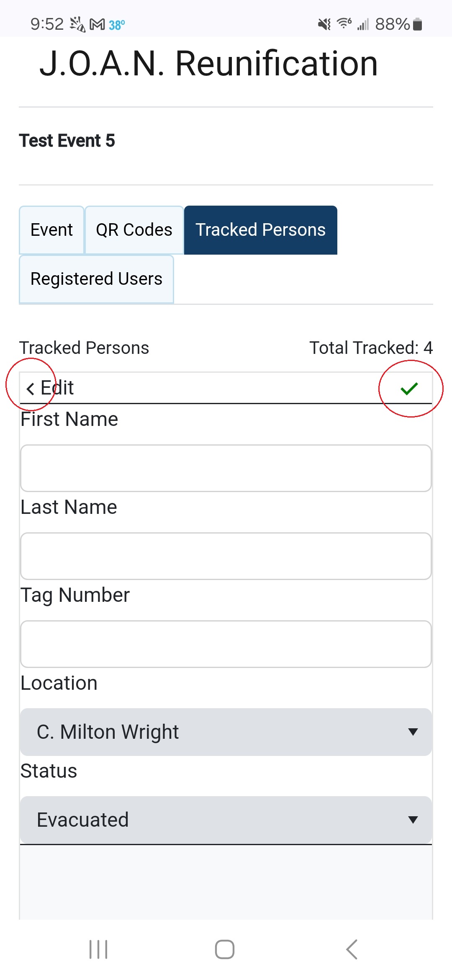The width and height of the screenshot is (452, 980).
Task: Open the QR Codes tab
Action: click(x=134, y=230)
